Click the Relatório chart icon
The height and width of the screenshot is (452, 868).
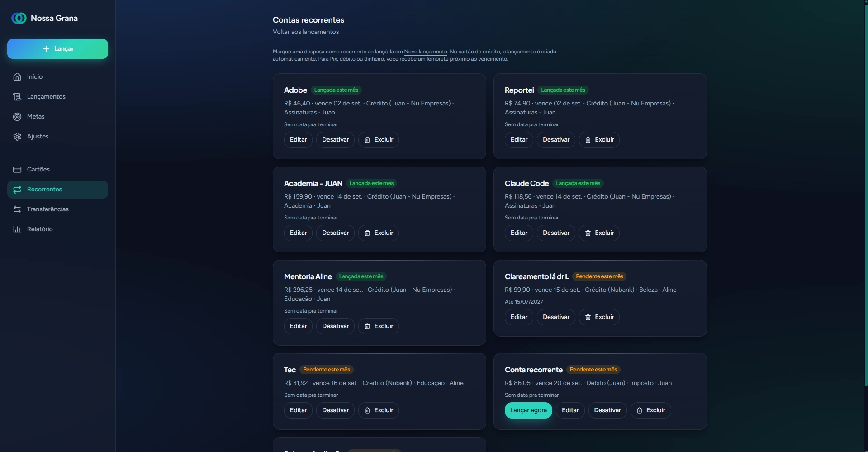point(17,229)
